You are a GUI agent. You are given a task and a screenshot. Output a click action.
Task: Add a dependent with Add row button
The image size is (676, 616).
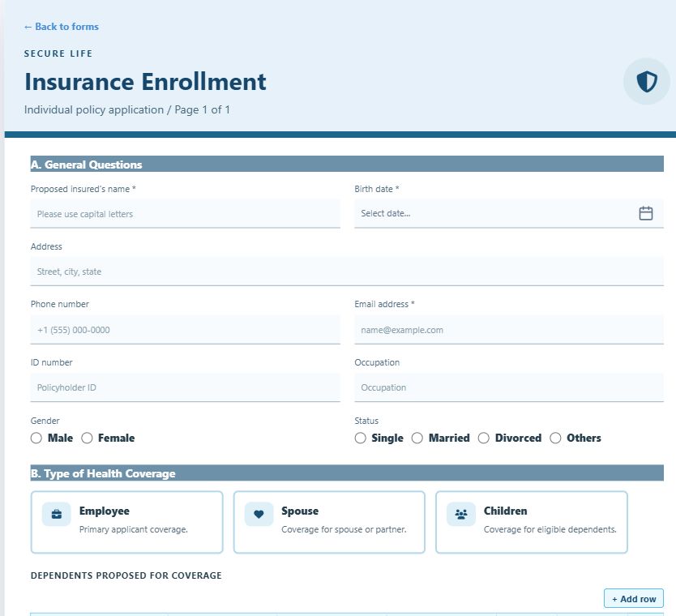(x=633, y=598)
